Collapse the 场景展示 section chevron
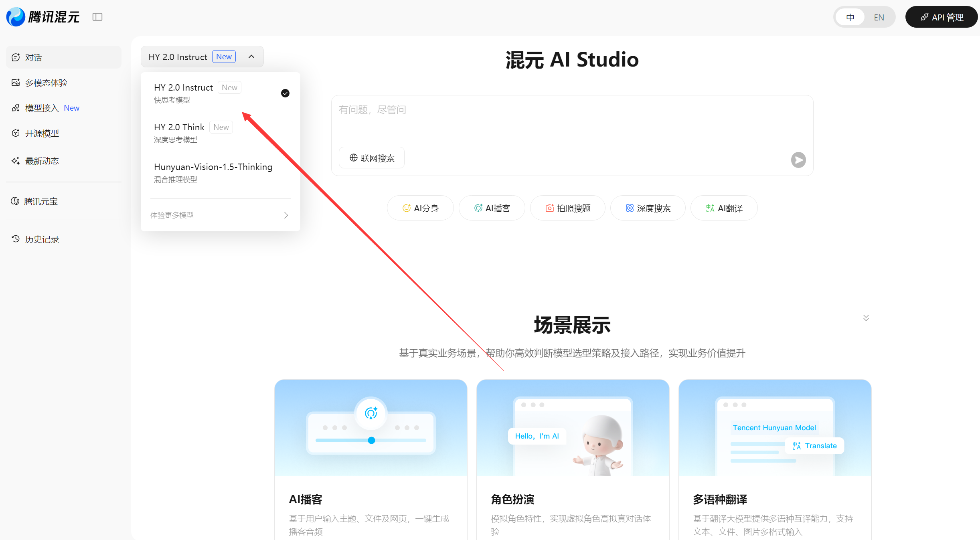980x540 pixels. (x=866, y=318)
